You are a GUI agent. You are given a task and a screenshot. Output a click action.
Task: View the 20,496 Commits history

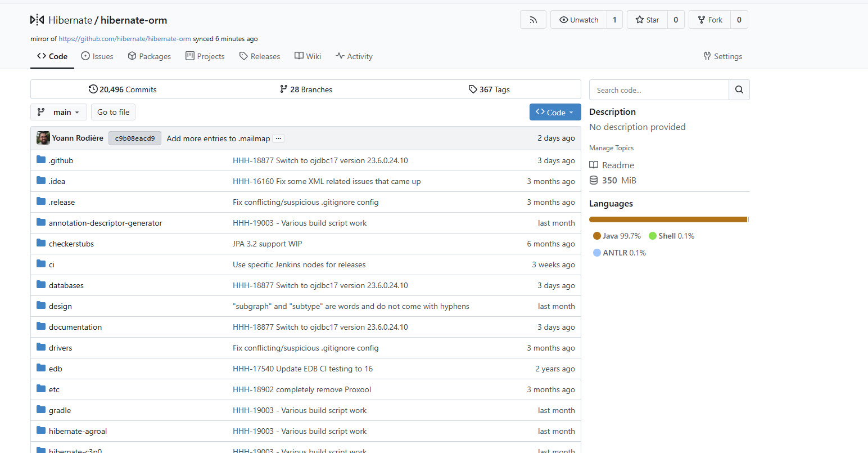123,89
